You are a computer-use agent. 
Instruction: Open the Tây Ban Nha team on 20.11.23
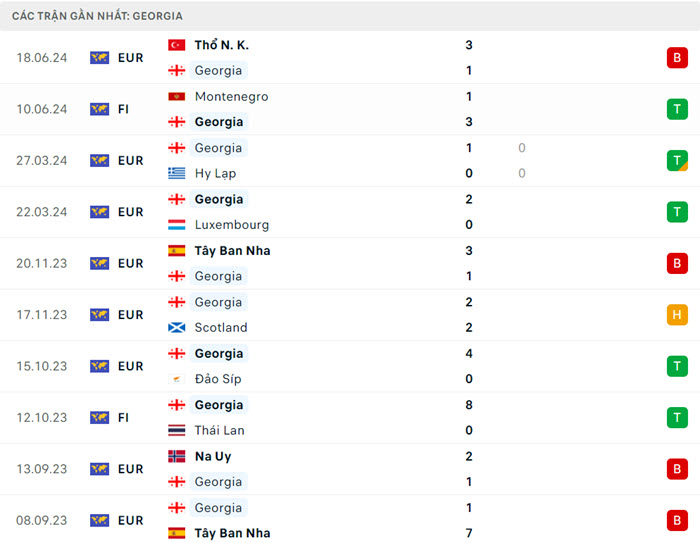[232, 251]
